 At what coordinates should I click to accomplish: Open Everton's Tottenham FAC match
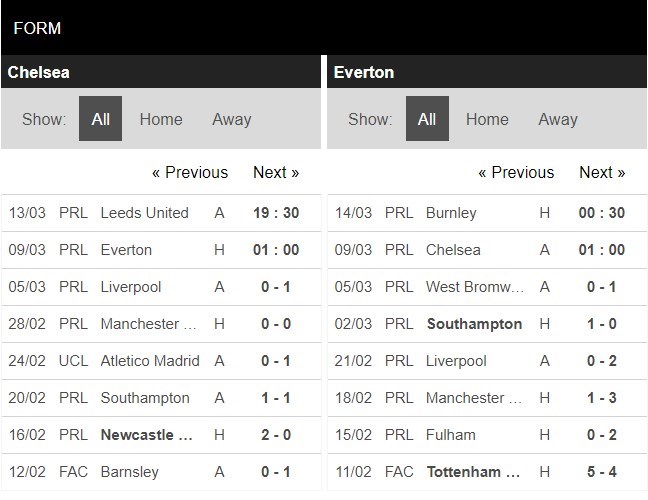(x=475, y=472)
